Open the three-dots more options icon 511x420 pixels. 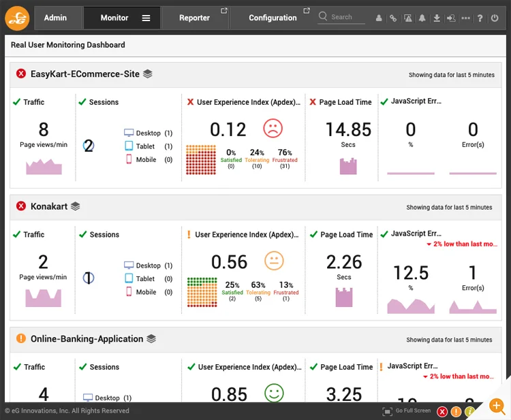[466, 18]
